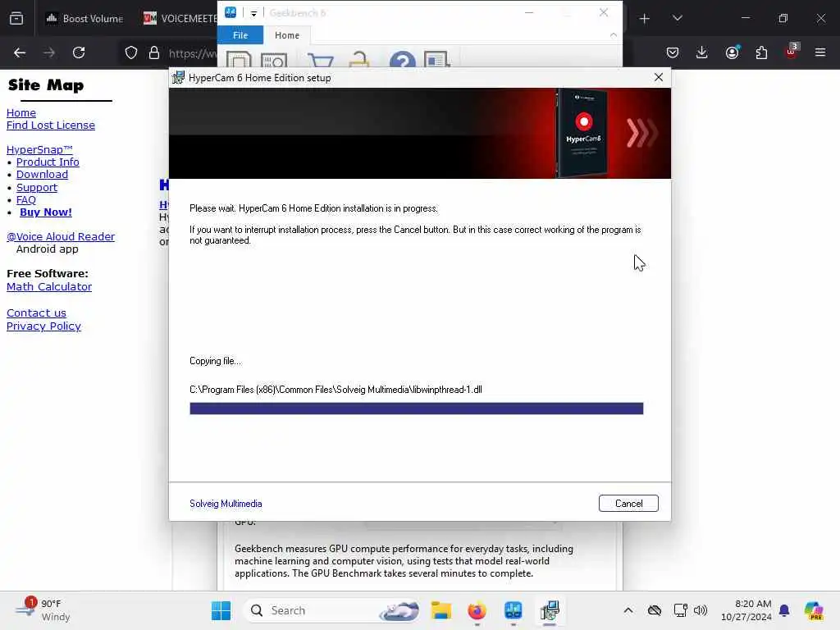Click the notification bell icon

click(x=784, y=610)
